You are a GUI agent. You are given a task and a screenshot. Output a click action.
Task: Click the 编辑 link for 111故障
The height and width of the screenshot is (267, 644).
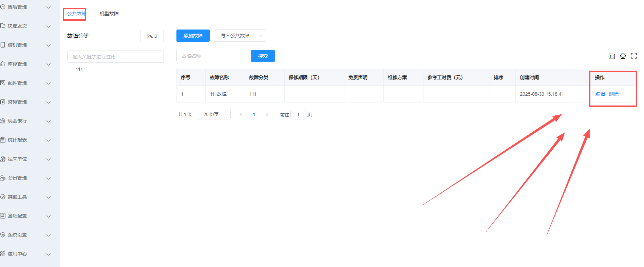600,94
